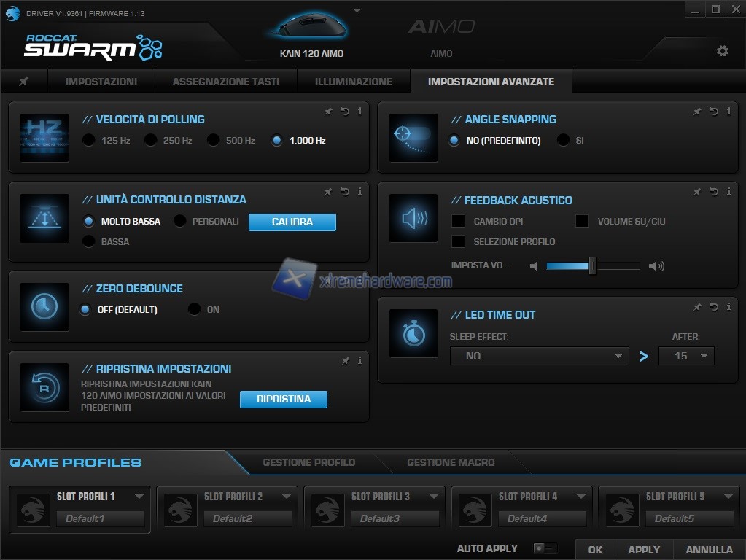Viewport: 746px width, 560px height.
Task: Expand the Slot Profili 2 dropdown arrow
Action: [287, 497]
